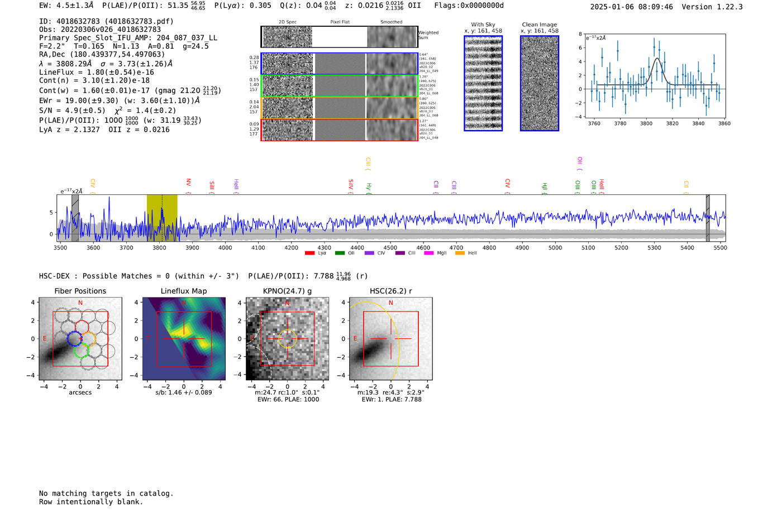
Task: Click the blue-bordered 2D spectrum row
Action: 340,64
